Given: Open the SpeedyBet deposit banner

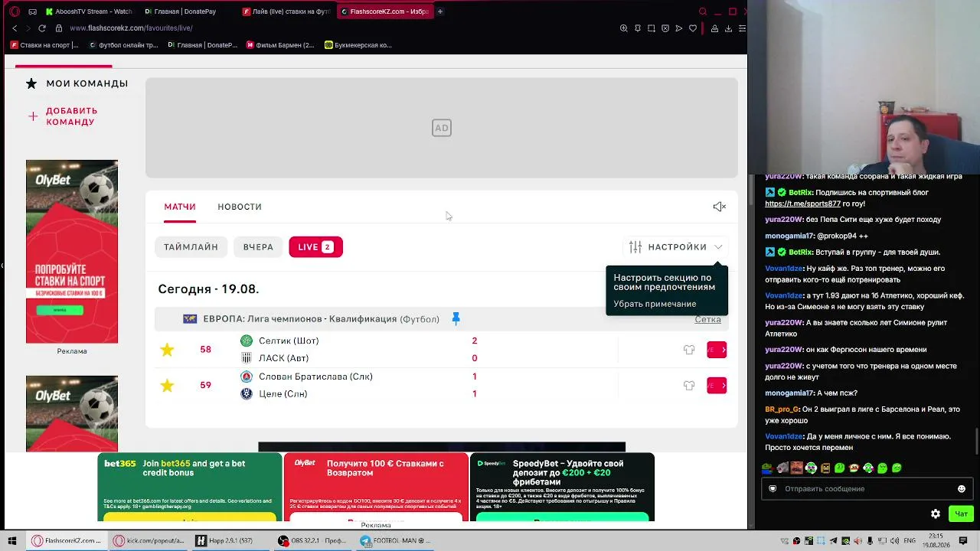Looking at the screenshot, I should (x=562, y=487).
